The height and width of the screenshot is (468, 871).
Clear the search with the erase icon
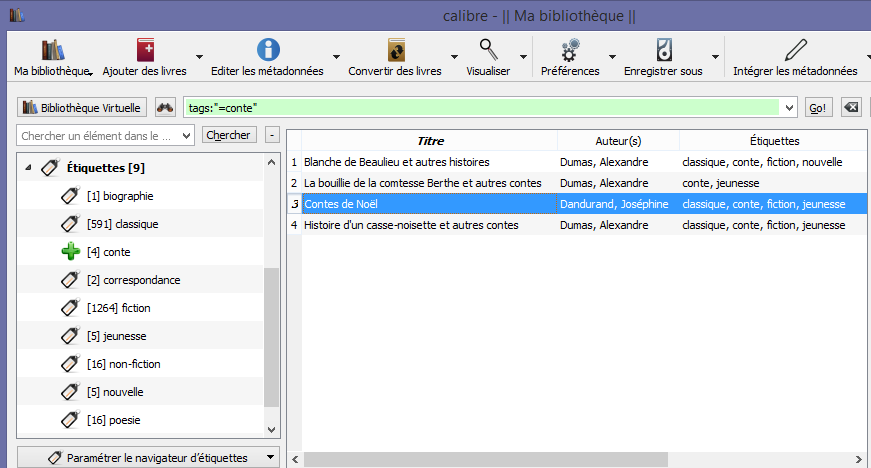coord(850,107)
